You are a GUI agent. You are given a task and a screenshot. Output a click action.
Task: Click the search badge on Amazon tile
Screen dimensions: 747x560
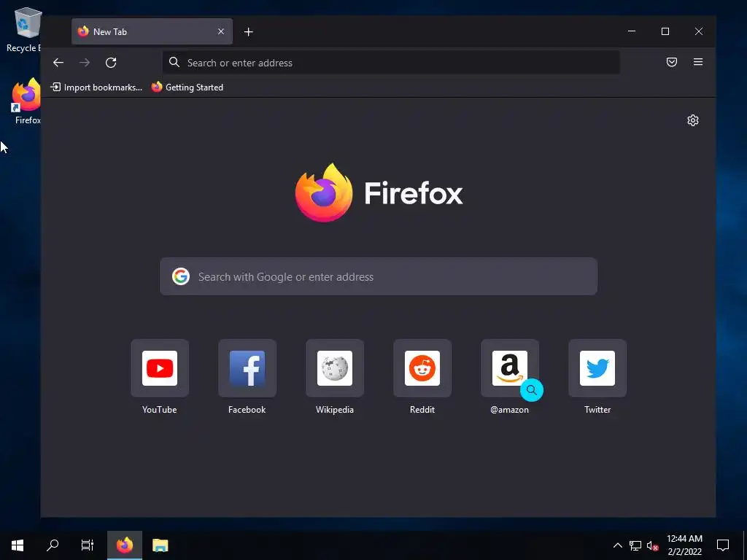pyautogui.click(x=532, y=390)
